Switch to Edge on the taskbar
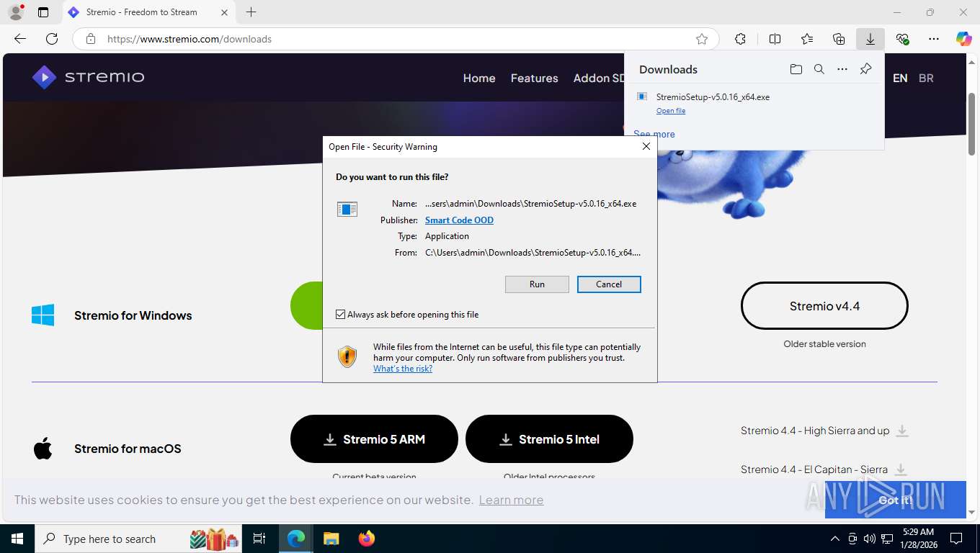 tap(295, 539)
